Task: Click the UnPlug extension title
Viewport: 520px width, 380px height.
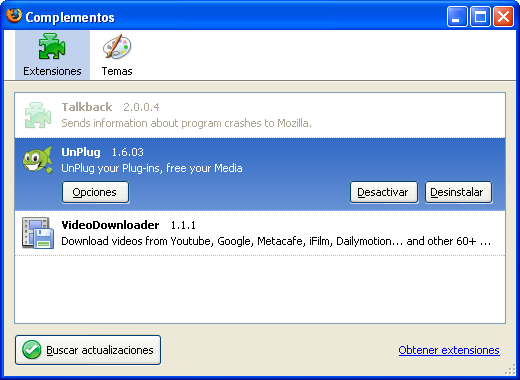Action: pos(81,152)
